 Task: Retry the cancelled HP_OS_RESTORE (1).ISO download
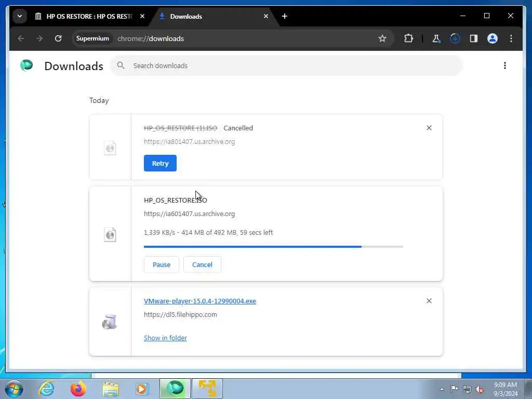160,163
